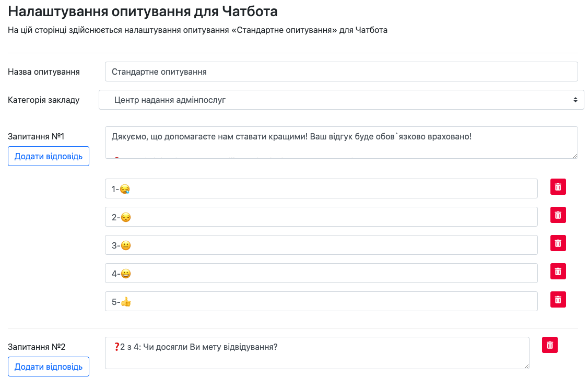Click "Додати відповідь" under Запитання №1
The height and width of the screenshot is (377, 588).
coord(49,156)
